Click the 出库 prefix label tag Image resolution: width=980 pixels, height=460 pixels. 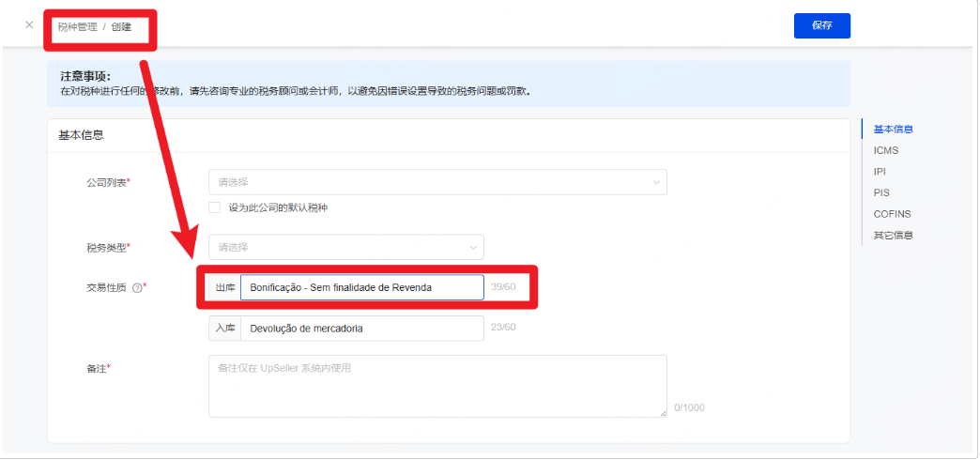(x=225, y=287)
